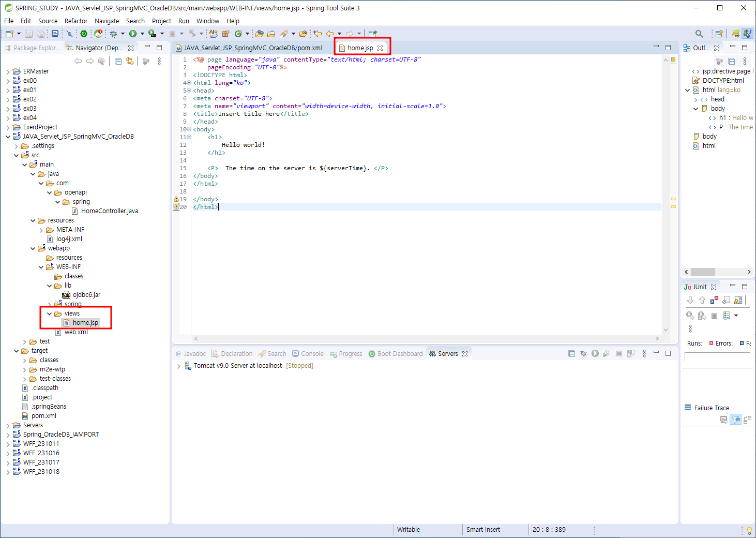The height and width of the screenshot is (538, 756).
Task: Open the Boot Dashboard tab
Action: tap(396, 354)
